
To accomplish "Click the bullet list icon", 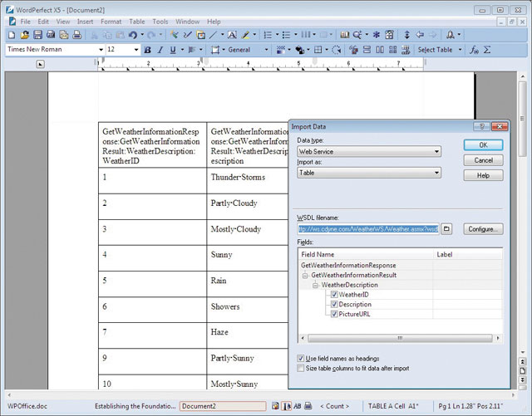I will point(286,35).
